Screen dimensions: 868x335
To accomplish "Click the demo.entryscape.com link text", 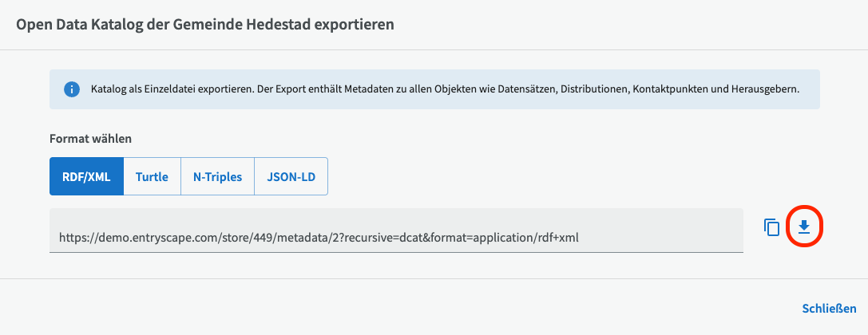I will tap(324, 238).
